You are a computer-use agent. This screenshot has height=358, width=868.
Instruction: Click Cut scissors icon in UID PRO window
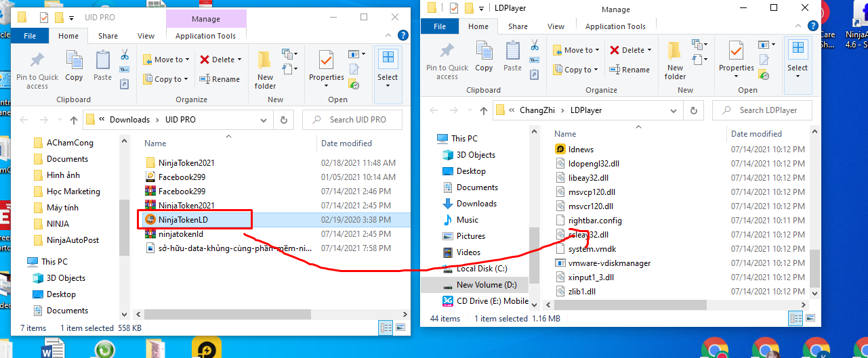click(x=125, y=54)
